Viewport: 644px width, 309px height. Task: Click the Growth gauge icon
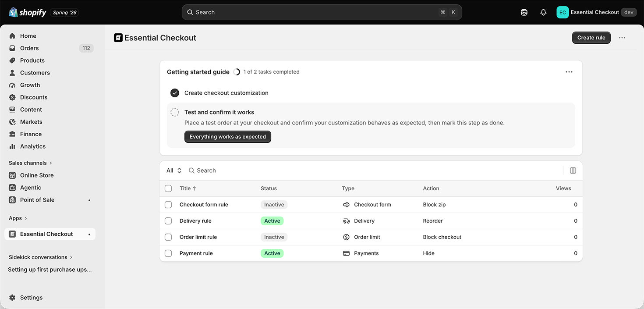click(x=12, y=85)
